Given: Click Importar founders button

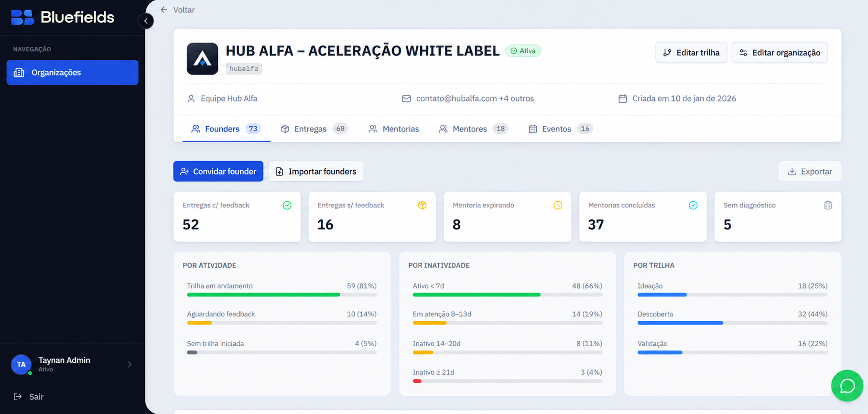Looking at the screenshot, I should click(x=316, y=172).
